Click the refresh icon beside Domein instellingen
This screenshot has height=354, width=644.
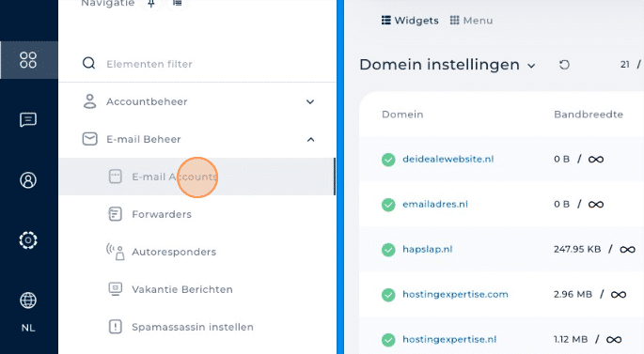pos(564,65)
